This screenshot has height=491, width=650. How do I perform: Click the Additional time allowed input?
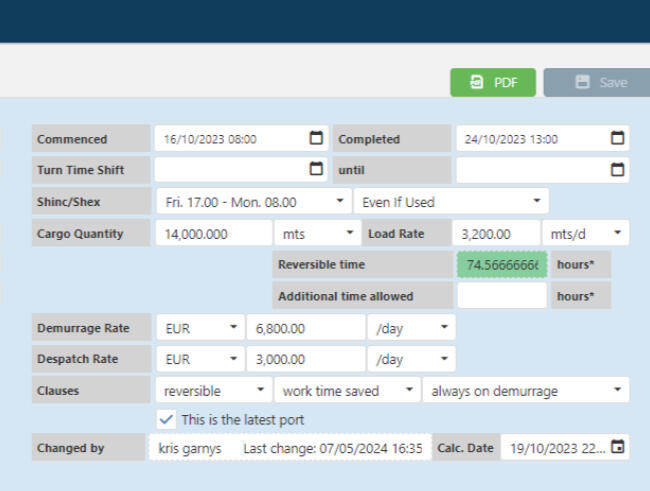[x=502, y=296]
